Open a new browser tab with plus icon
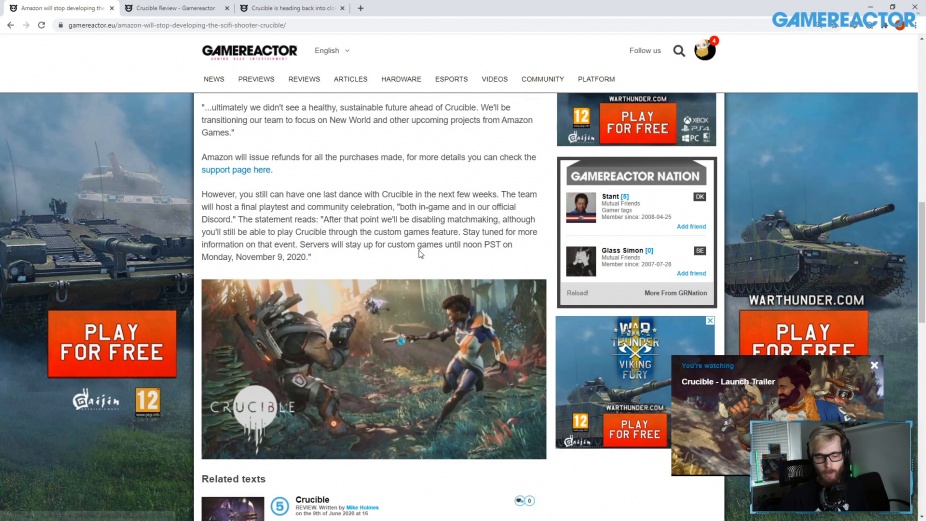 360,8
